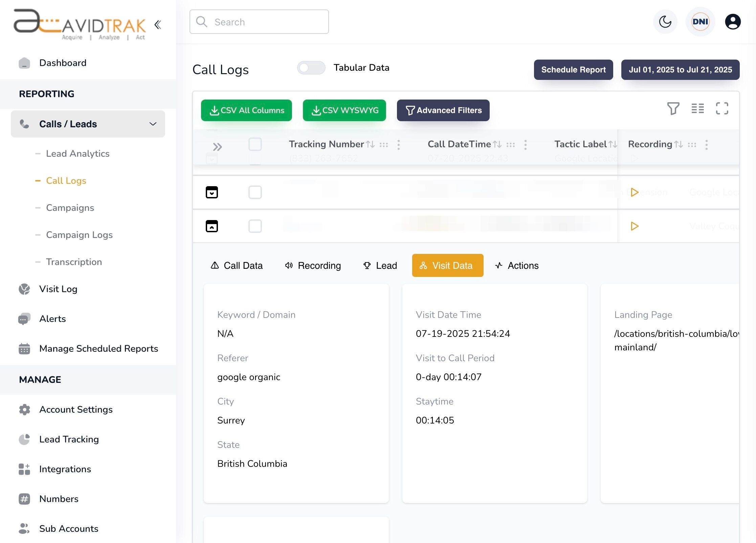
Task: Open the DNI panel from the top bar
Action: coord(700,22)
